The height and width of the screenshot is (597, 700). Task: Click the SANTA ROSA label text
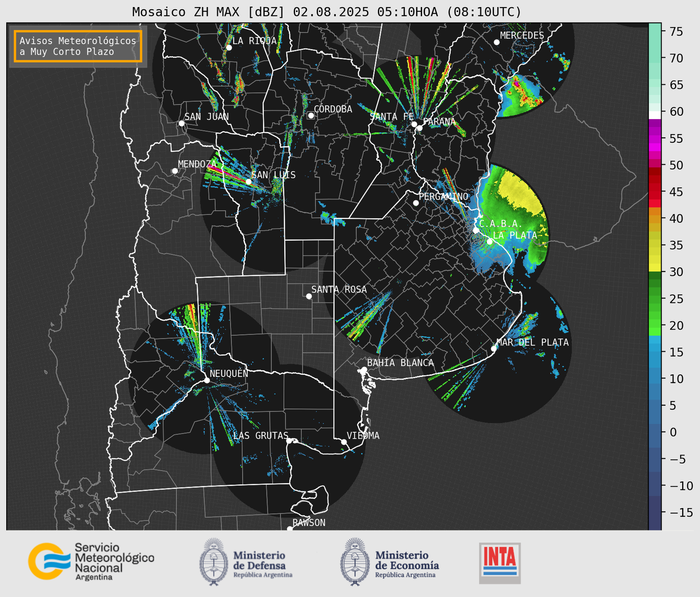(339, 289)
